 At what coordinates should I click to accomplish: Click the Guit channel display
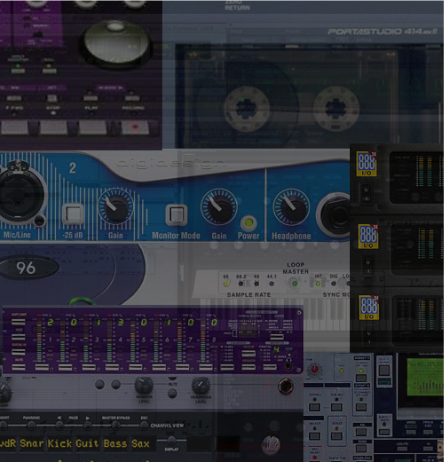87,444
